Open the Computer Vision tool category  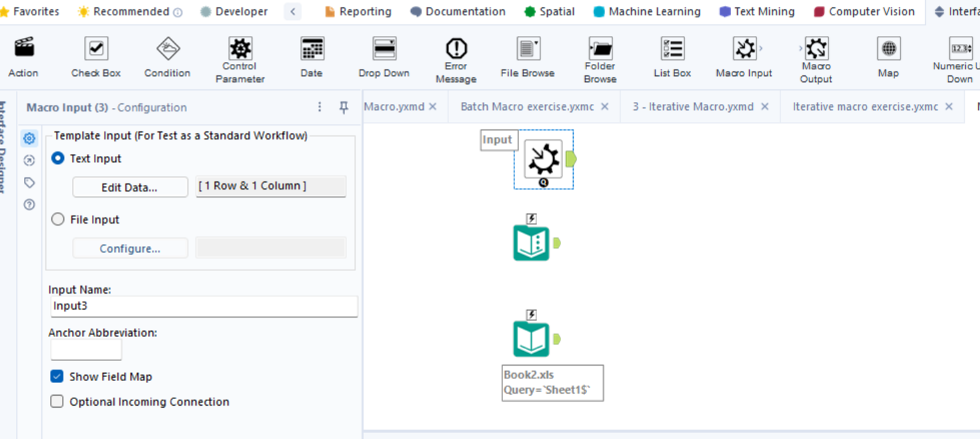point(865,11)
